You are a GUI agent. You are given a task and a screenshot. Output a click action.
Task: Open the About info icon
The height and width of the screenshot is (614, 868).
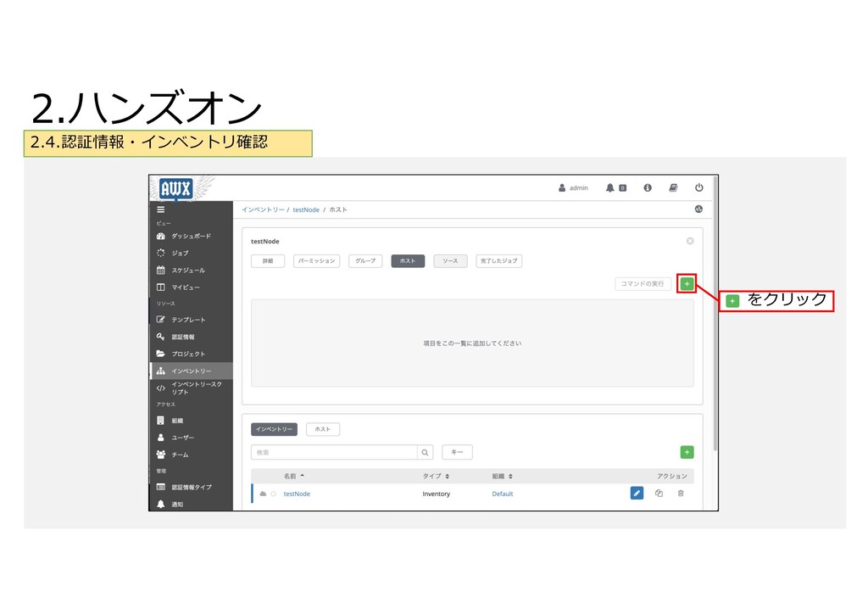[x=647, y=188]
